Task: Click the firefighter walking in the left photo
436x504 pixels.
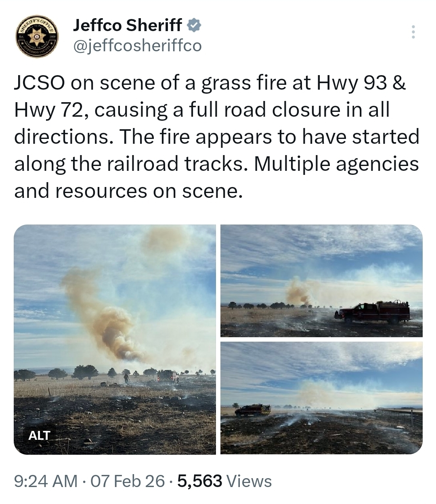Action: 126,378
